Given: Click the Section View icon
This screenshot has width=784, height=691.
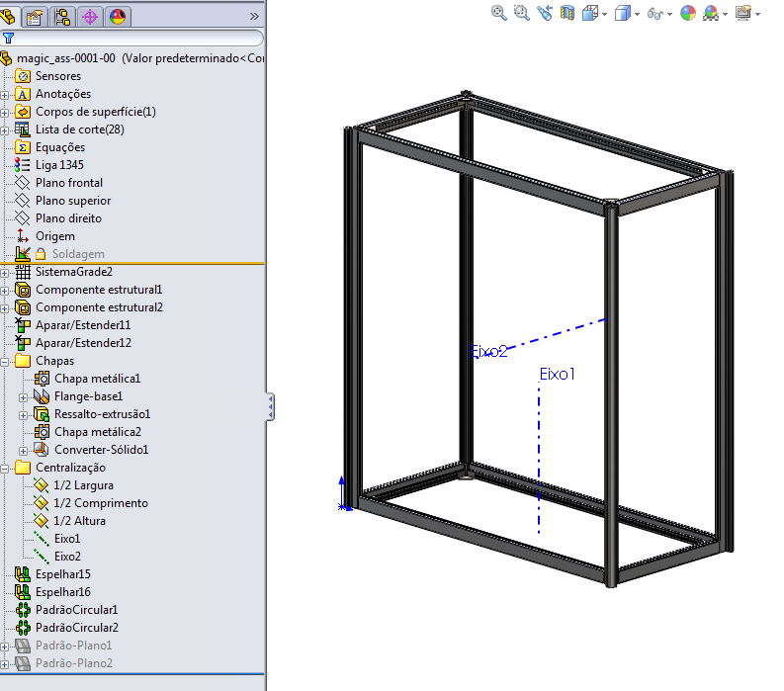Looking at the screenshot, I should tap(567, 13).
